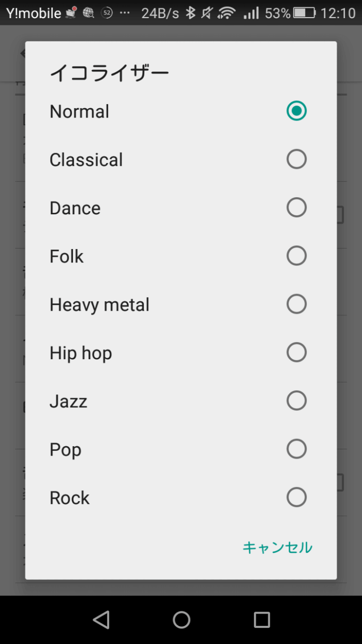Image resolution: width=362 pixels, height=644 pixels.
Task: Enable the Heavy metal radio button
Action: coord(296,304)
